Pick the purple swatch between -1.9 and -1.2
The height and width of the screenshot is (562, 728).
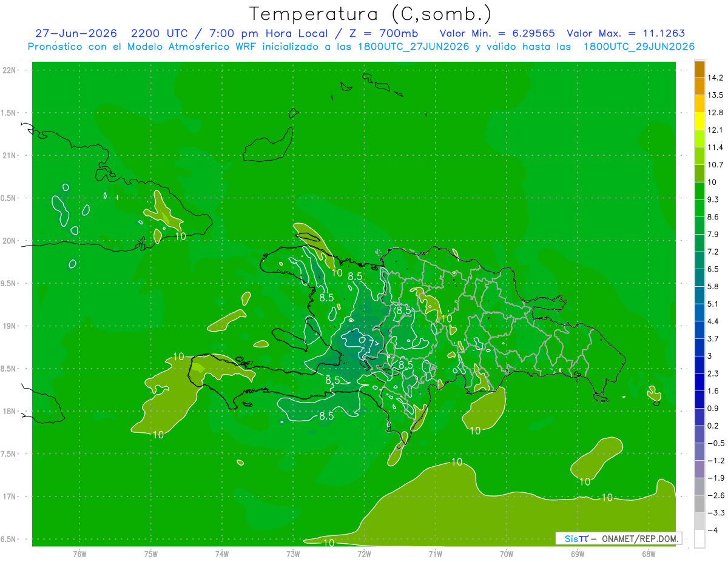click(x=699, y=469)
